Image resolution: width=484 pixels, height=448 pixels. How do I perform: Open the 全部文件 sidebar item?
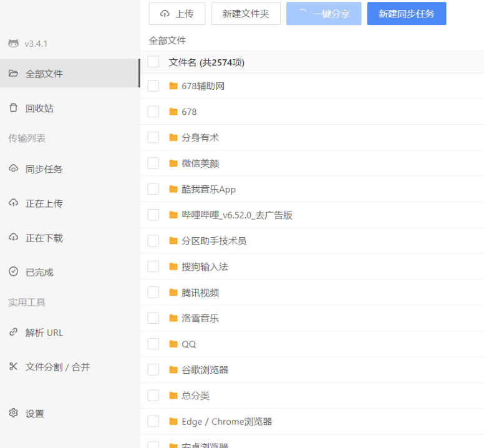pyautogui.click(x=44, y=74)
